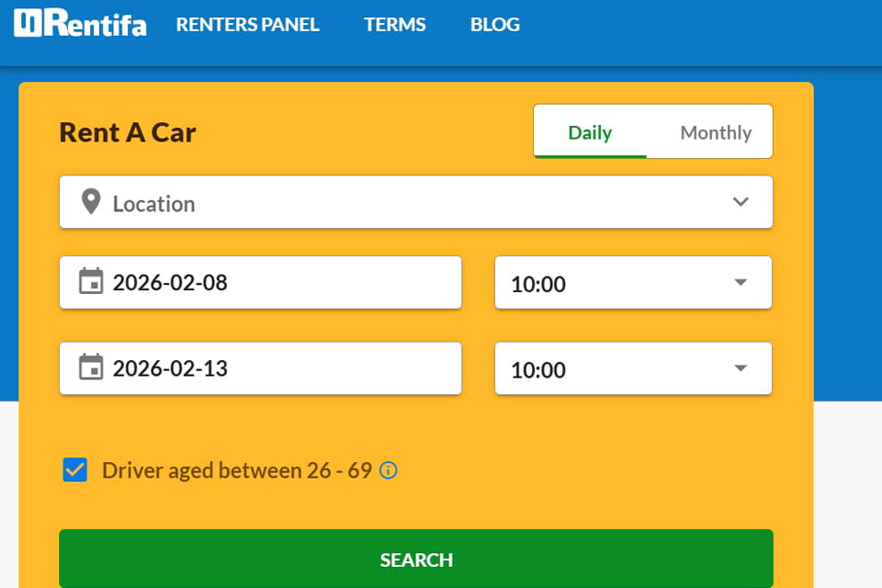882x588 pixels.
Task: Click the pickup date calendar icon
Action: tap(90, 282)
